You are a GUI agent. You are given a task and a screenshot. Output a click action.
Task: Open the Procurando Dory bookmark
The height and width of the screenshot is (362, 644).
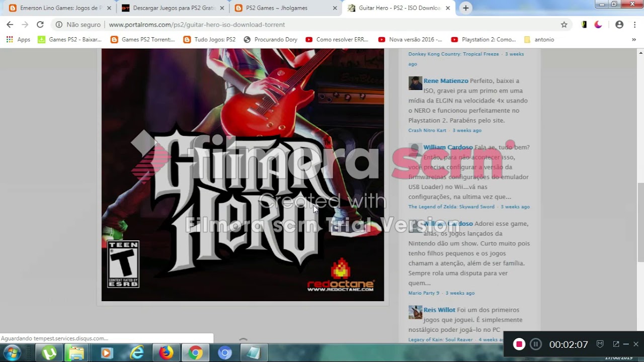pos(270,40)
